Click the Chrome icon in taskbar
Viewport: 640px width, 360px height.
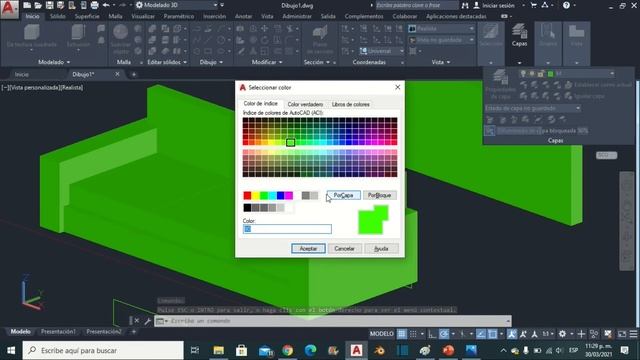(287, 350)
